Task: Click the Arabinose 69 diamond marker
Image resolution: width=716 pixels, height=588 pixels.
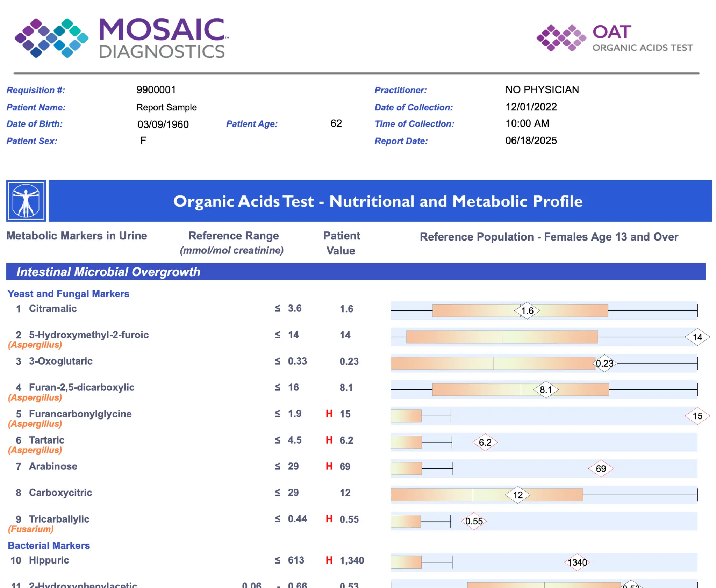Action: (x=601, y=468)
